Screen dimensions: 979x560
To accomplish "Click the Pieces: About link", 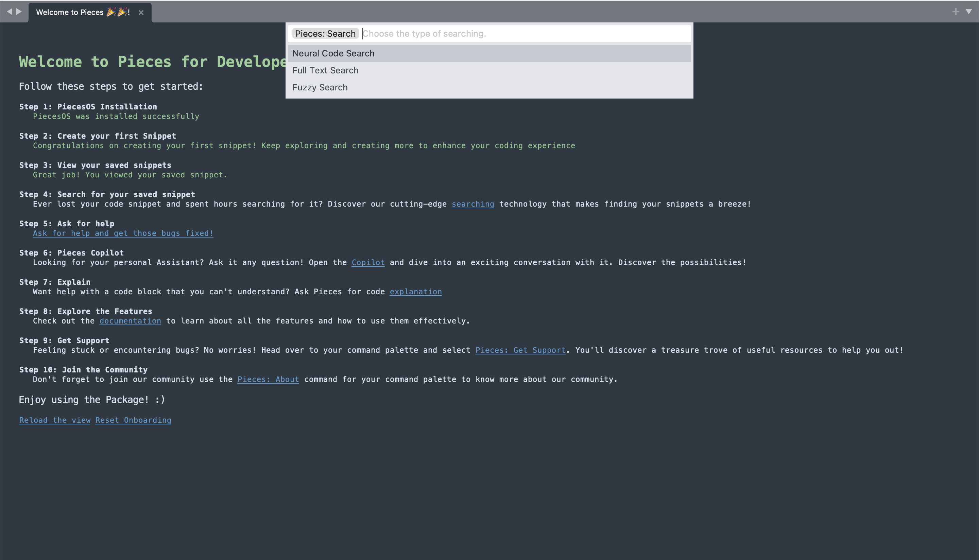I will coord(268,379).
